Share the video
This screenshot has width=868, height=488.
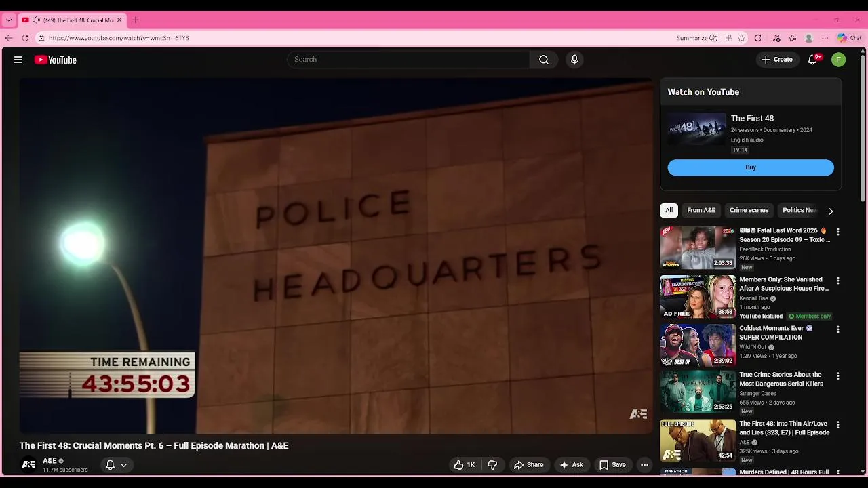pos(528,465)
